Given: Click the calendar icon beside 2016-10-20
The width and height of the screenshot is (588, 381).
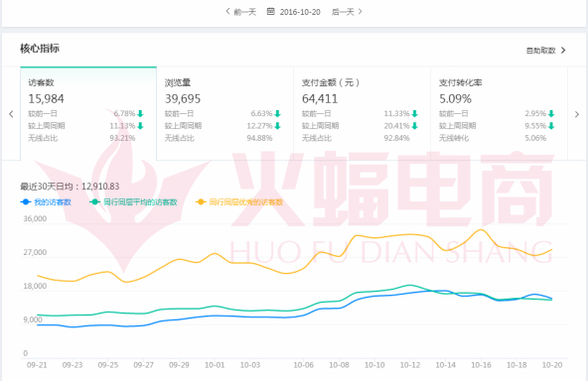Looking at the screenshot, I should click(270, 12).
